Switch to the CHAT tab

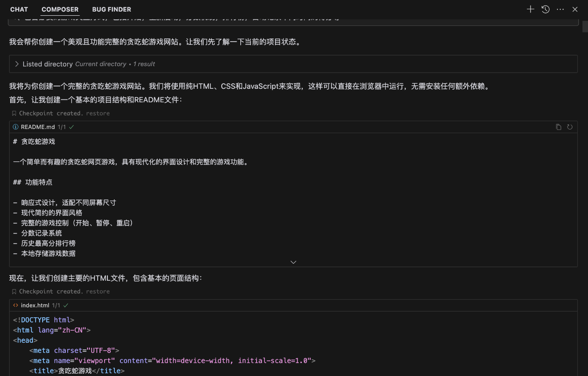19,9
